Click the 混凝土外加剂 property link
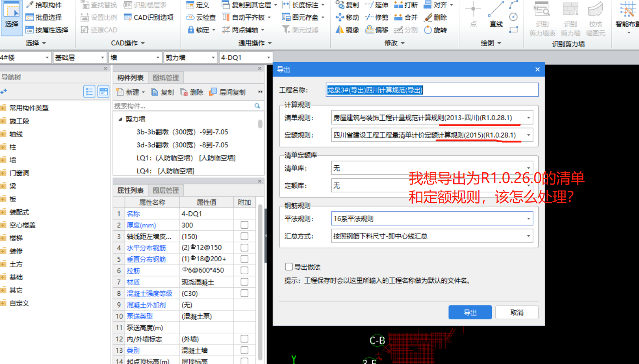 [146, 305]
